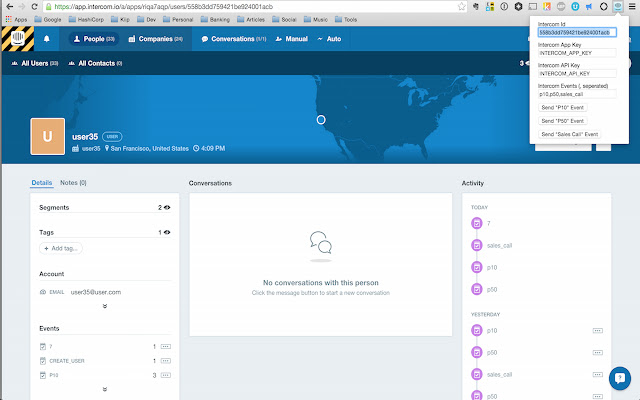Expand the Account details chevron

104,306
